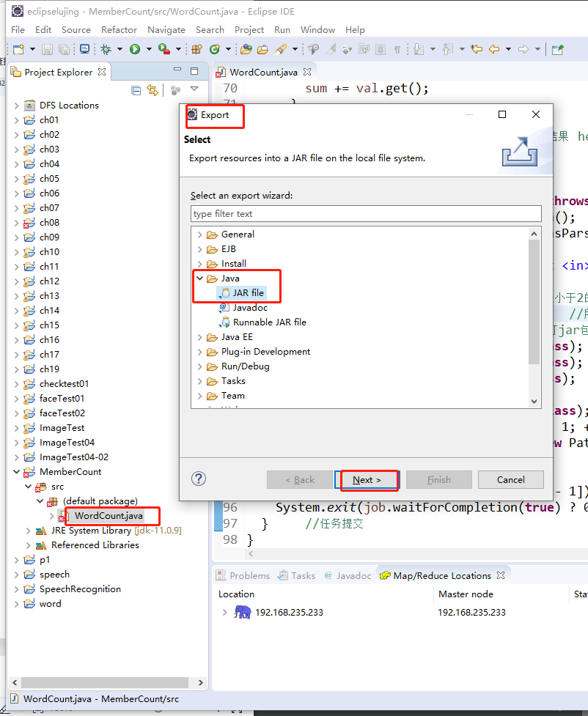Image resolution: width=588 pixels, height=716 pixels.
Task: Maximize the Project Explorer view
Action: [x=194, y=71]
